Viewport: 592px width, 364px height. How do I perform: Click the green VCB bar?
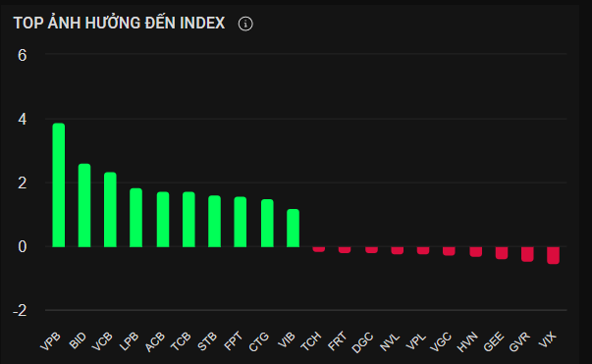[x=110, y=210]
